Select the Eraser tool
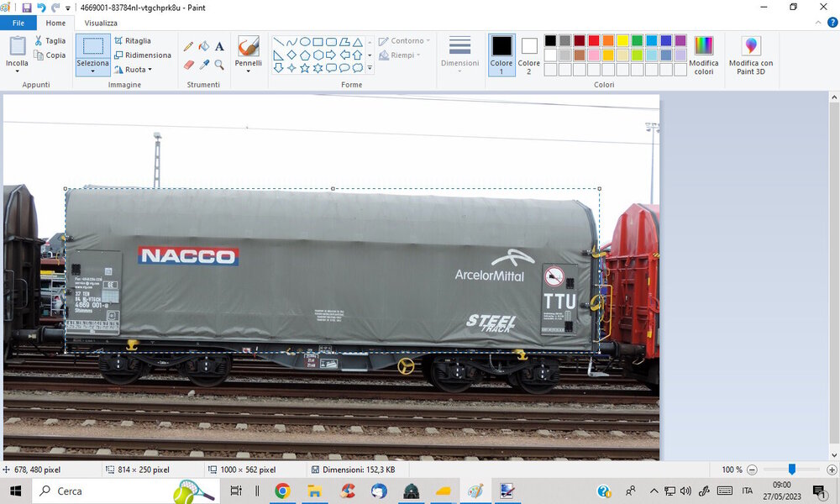This screenshot has height=504, width=840. click(x=188, y=65)
